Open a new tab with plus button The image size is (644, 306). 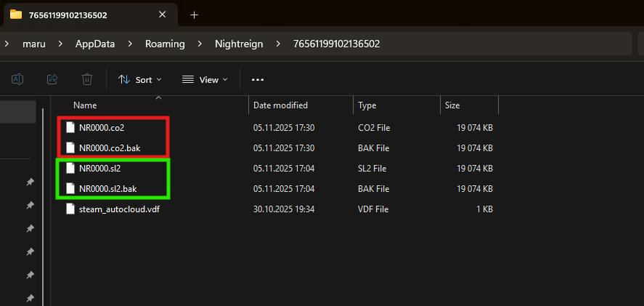[194, 15]
